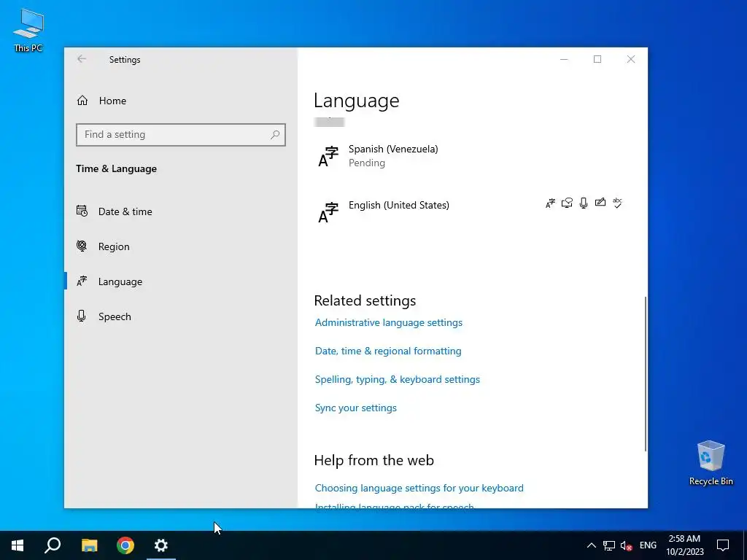Launch Google Chrome from taskbar
The width and height of the screenshot is (747, 560).
(125, 545)
